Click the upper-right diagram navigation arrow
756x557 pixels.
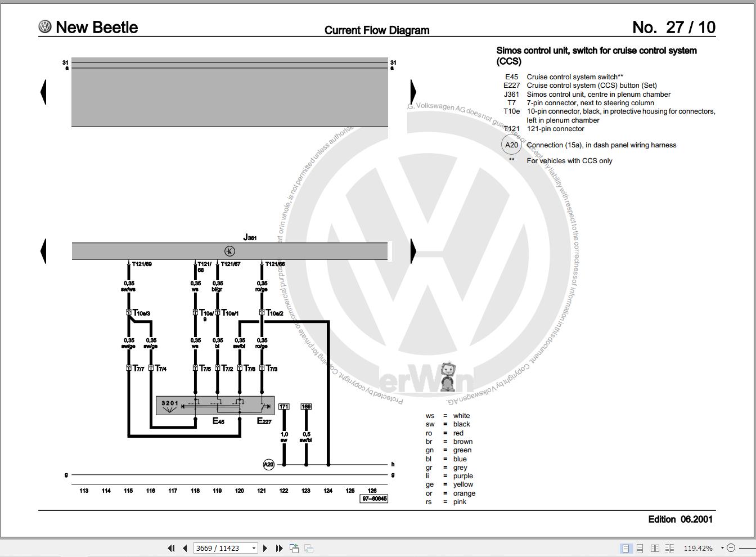pyautogui.click(x=413, y=92)
